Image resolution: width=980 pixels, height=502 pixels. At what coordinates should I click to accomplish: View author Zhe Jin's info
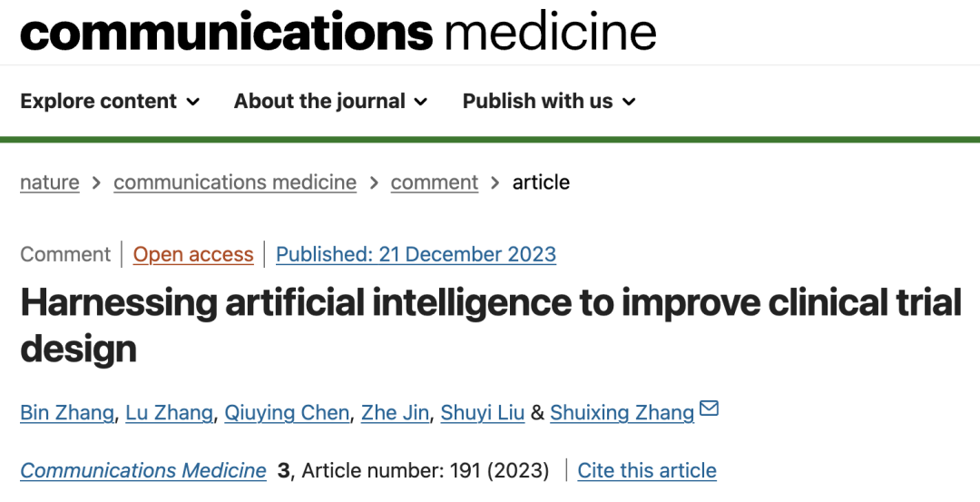click(x=395, y=413)
